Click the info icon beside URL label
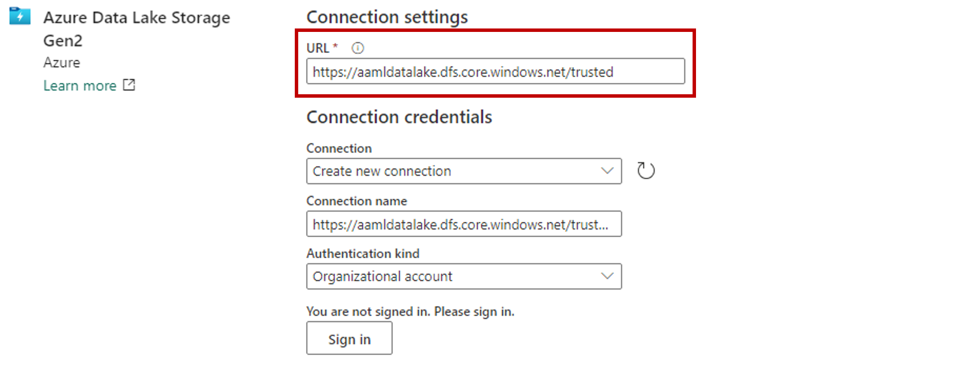This screenshot has height=379, width=980. pyautogui.click(x=358, y=48)
